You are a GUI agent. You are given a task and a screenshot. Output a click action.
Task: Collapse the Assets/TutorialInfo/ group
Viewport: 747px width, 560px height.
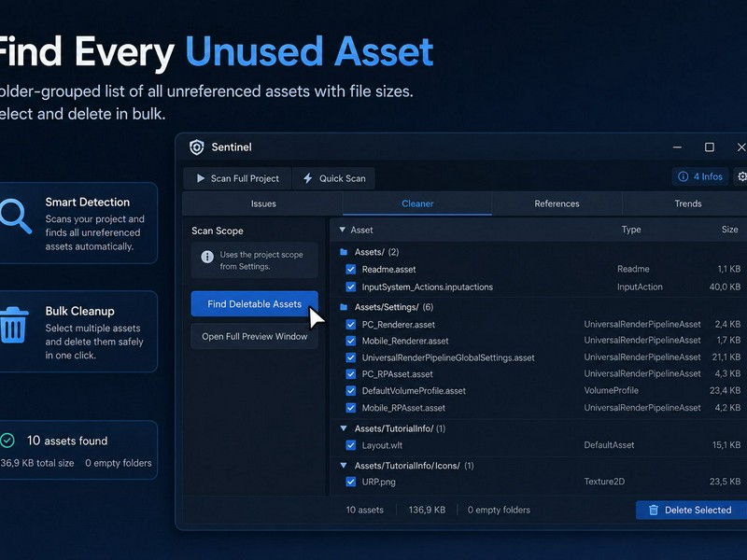344,428
